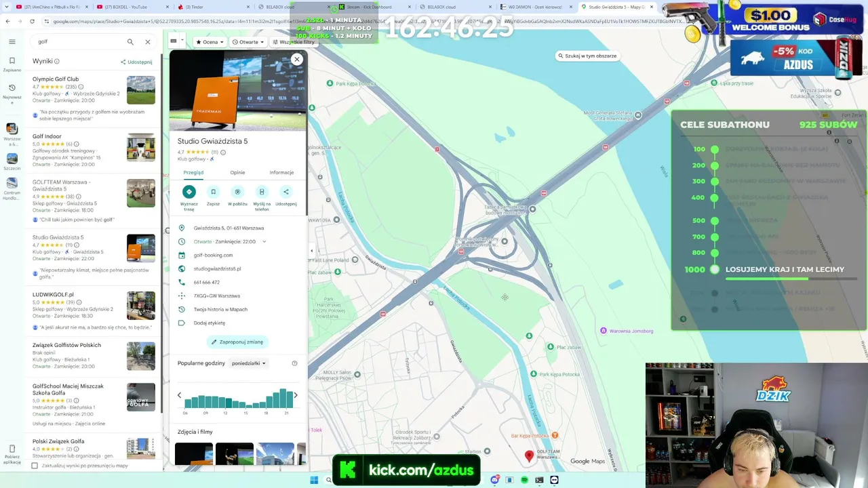Image resolution: width=868 pixels, height=488 pixels.
Task: Close the Studio Gwiaździsta 5 panel
Action: pos(296,60)
